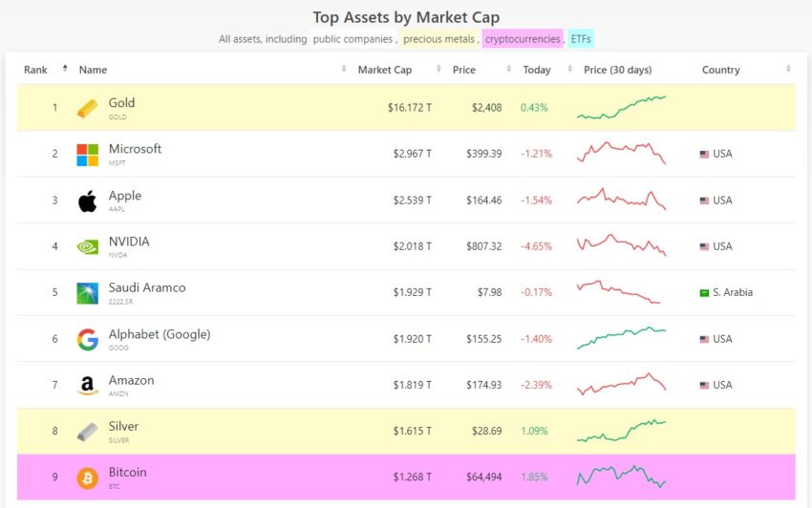Sort by Country column arrows
Image resolution: width=812 pixels, height=508 pixels.
click(788, 69)
